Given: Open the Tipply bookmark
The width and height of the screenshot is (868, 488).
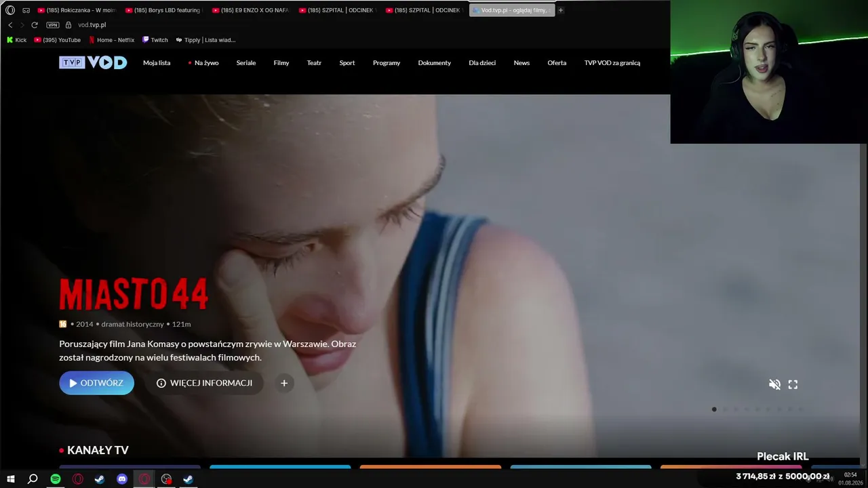Looking at the screenshot, I should pyautogui.click(x=205, y=40).
